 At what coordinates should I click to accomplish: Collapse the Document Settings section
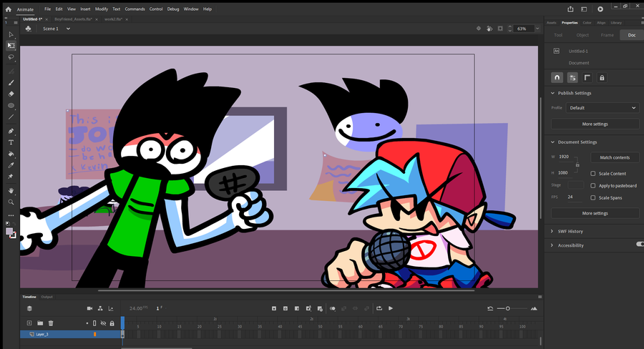552,142
